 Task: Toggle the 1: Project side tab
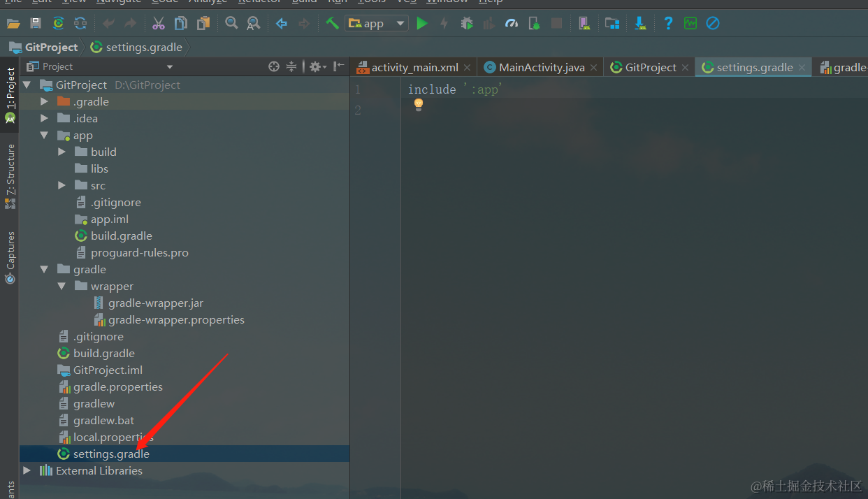tap(10, 96)
